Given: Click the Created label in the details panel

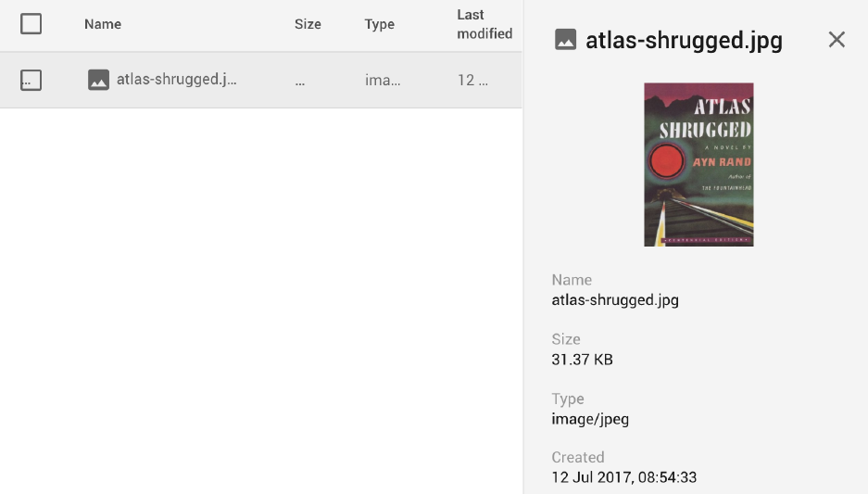Looking at the screenshot, I should pos(578,457).
